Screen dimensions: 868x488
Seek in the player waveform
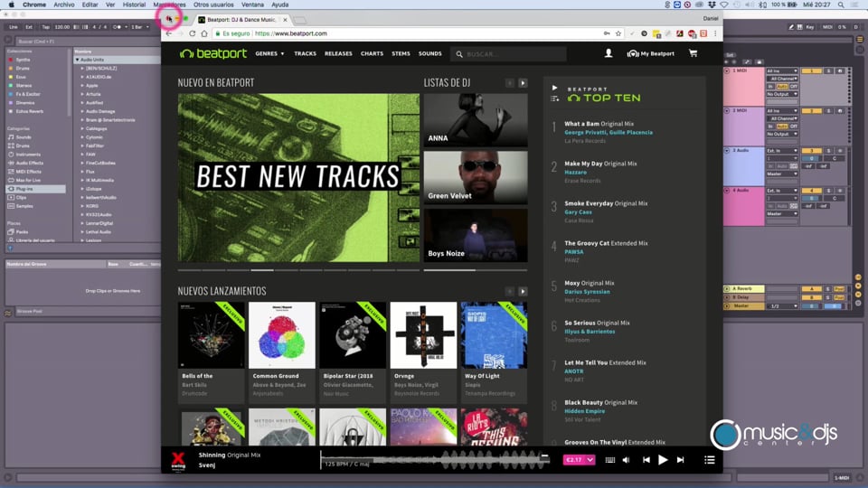(x=435, y=460)
